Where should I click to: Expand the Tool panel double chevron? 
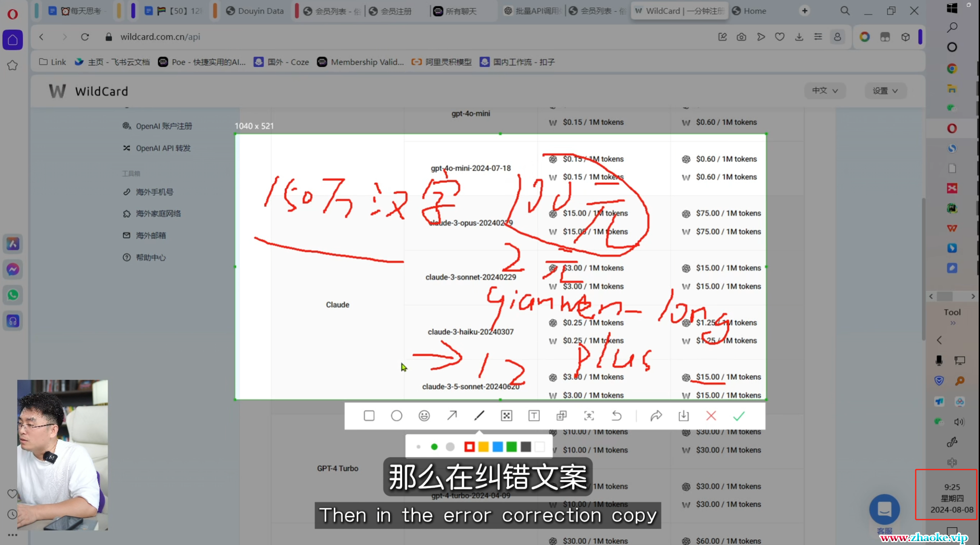tap(953, 323)
